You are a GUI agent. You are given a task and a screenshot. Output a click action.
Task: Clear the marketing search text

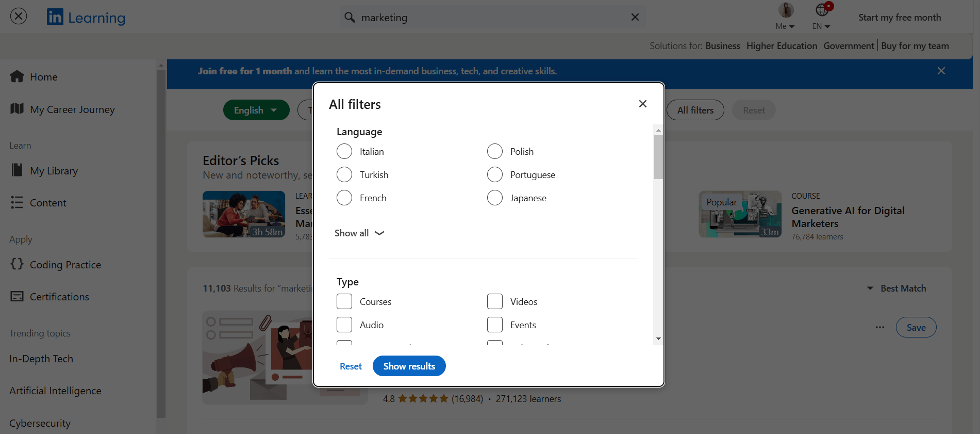(635, 17)
